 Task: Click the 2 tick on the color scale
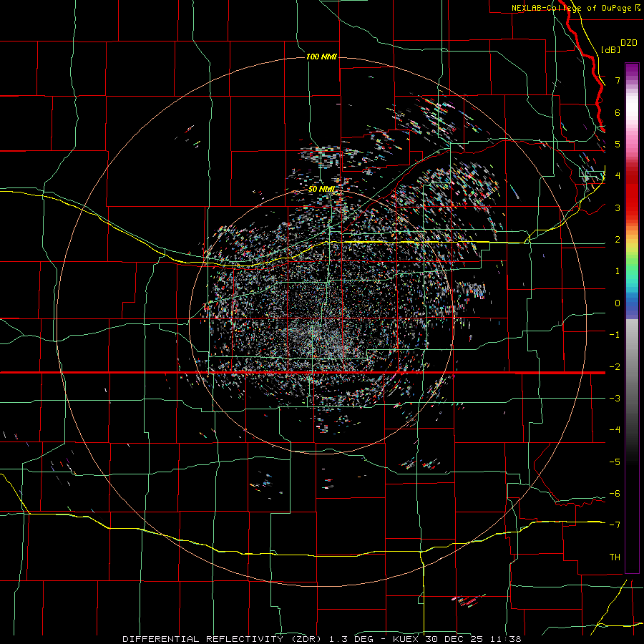(618, 240)
